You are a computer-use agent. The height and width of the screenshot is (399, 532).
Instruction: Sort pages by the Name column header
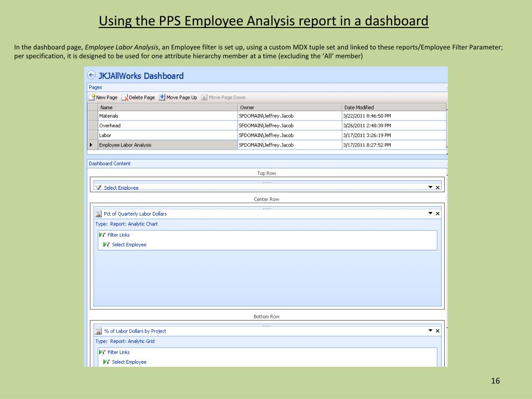coord(168,107)
